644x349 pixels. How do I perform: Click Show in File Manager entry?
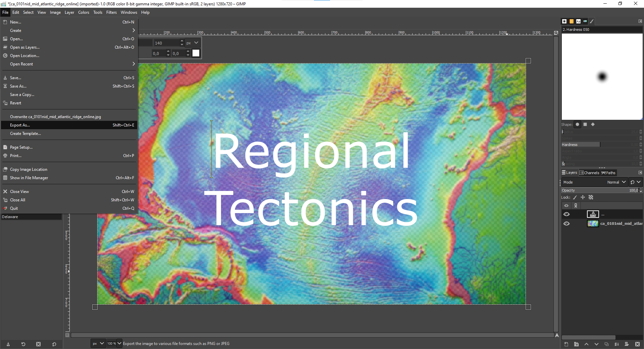tap(69, 178)
